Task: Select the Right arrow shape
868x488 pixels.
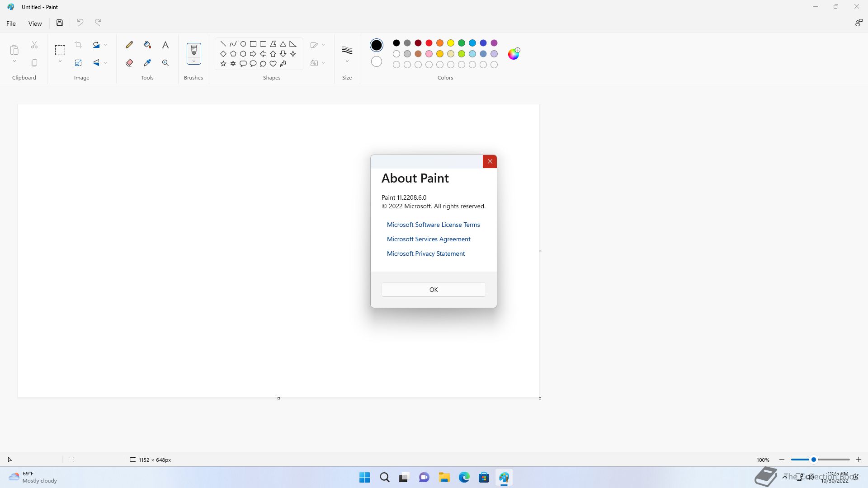Action: pyautogui.click(x=253, y=54)
